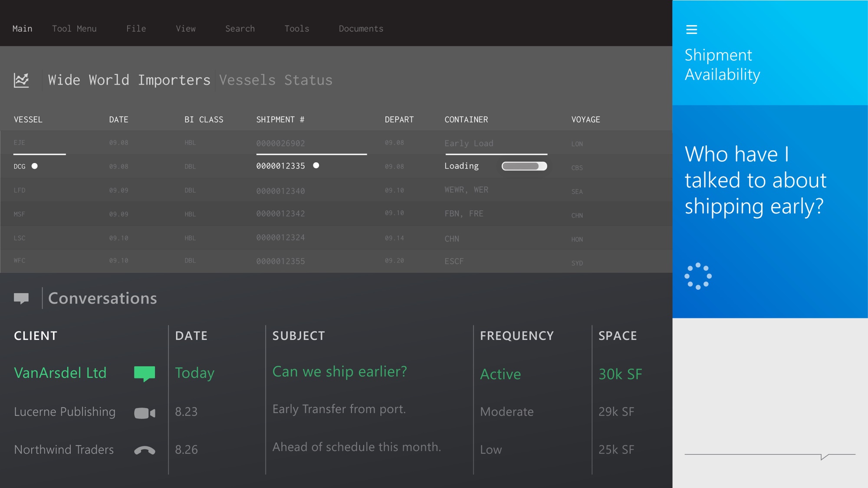Screen dimensions: 868x488
Task: Flip the toggle switch in the Loading container row
Action: pyautogui.click(x=525, y=166)
